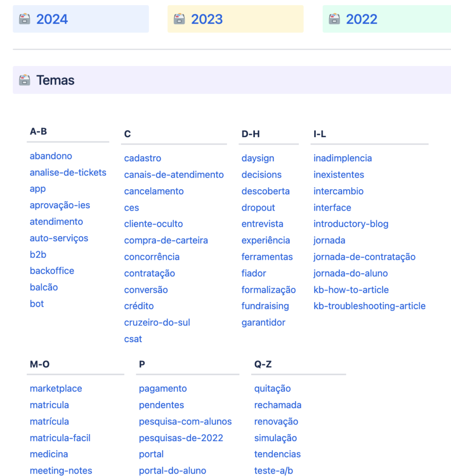Go to jornada-de-contratação topic
The width and height of the screenshot is (451, 476).
(x=364, y=257)
